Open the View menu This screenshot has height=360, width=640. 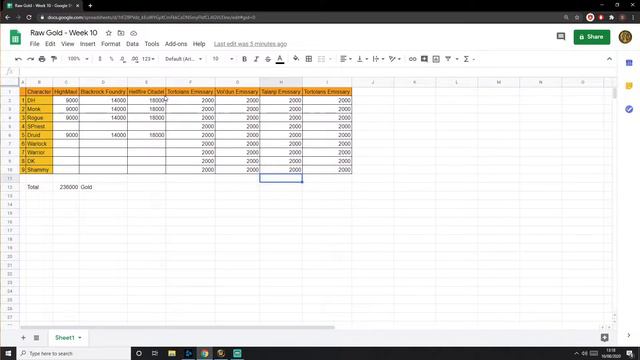68,44
